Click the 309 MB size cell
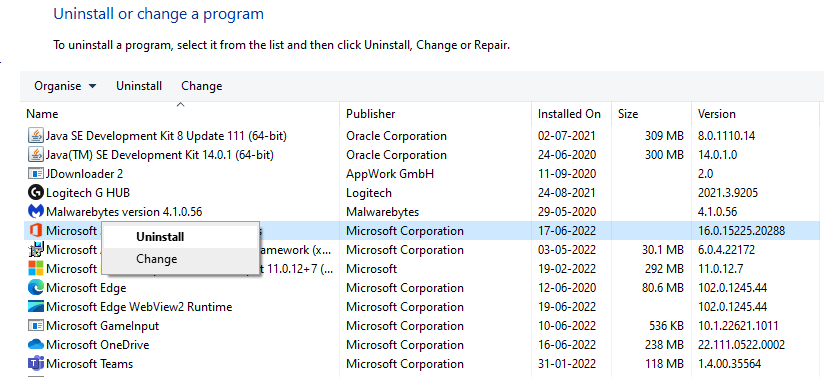The image size is (824, 377). [x=664, y=136]
